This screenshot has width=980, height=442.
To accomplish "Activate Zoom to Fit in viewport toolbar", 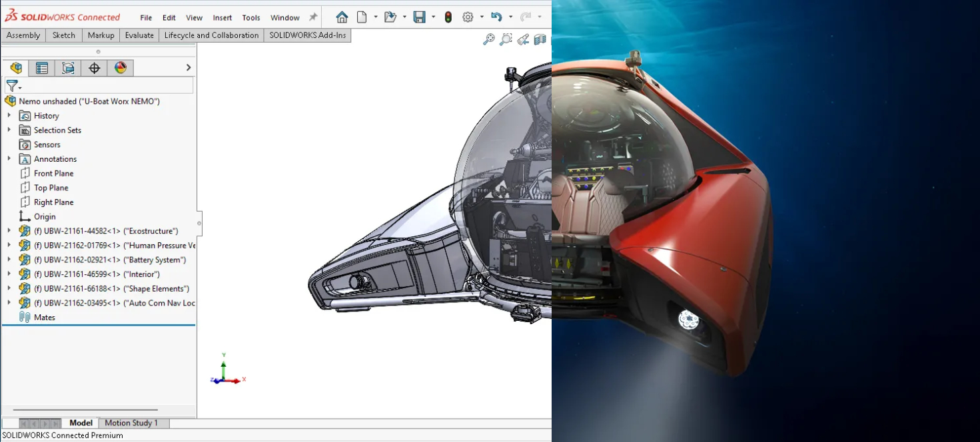I will coord(489,39).
